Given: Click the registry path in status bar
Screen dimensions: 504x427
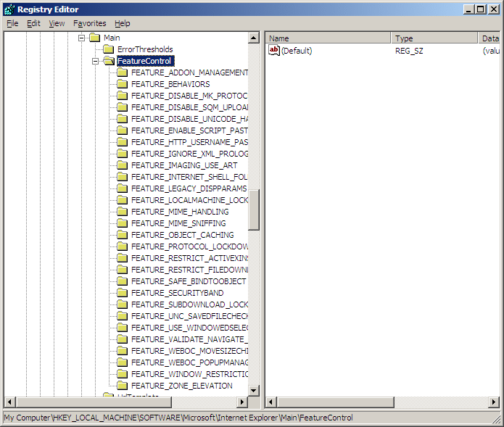Looking at the screenshot, I should coord(178,418).
